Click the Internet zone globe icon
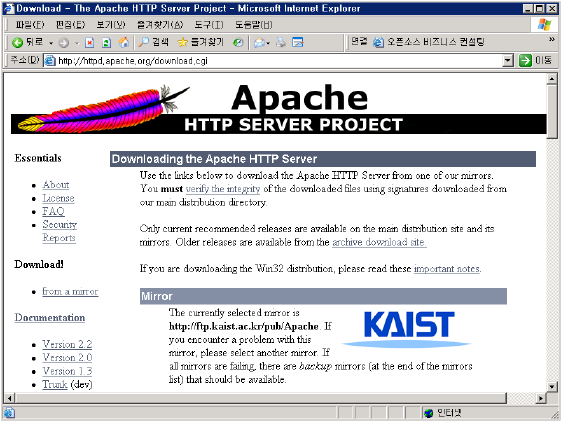 tap(428, 413)
